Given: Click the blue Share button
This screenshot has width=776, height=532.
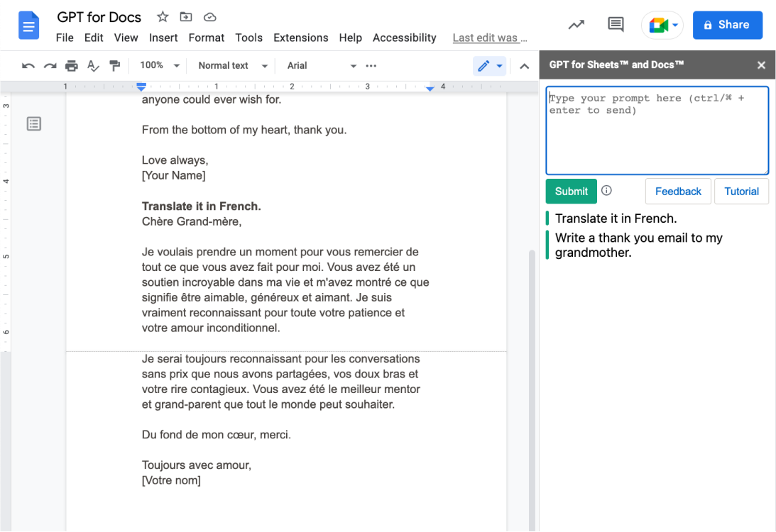Looking at the screenshot, I should pyautogui.click(x=727, y=25).
